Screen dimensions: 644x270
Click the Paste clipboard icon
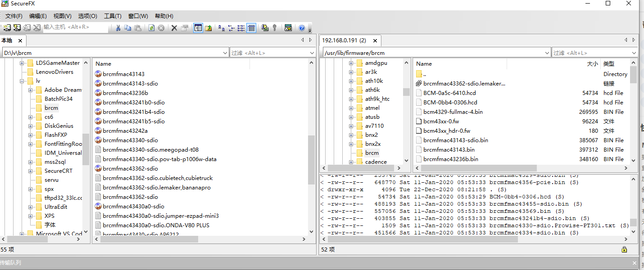[x=138, y=28]
